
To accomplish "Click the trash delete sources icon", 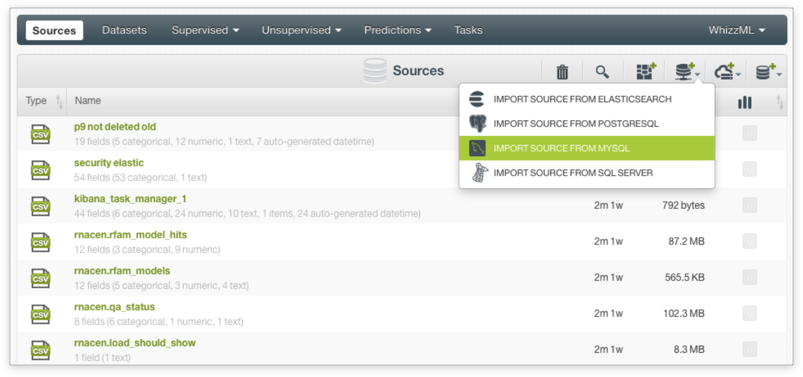I will 562,72.
